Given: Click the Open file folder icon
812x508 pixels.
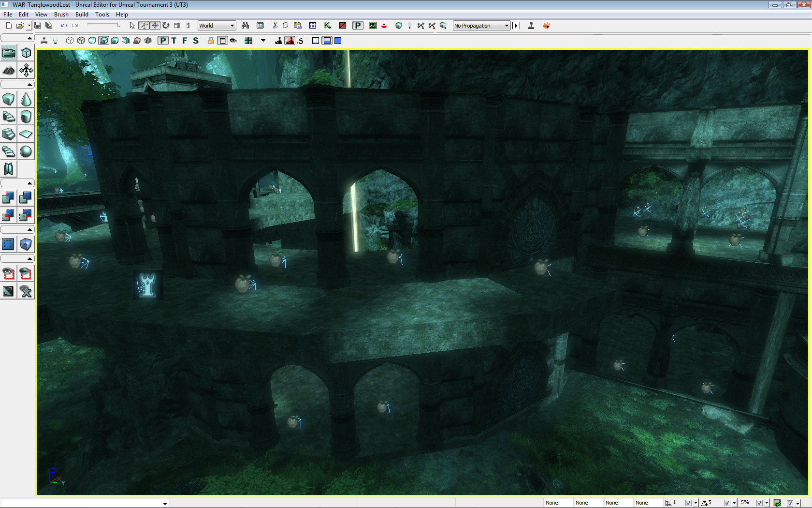Looking at the screenshot, I should (x=20, y=26).
